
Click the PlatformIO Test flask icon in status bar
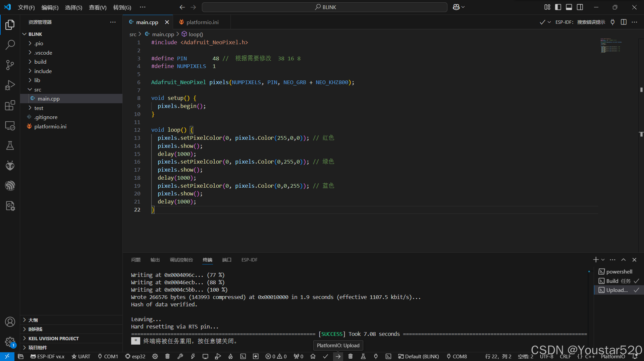point(363,357)
